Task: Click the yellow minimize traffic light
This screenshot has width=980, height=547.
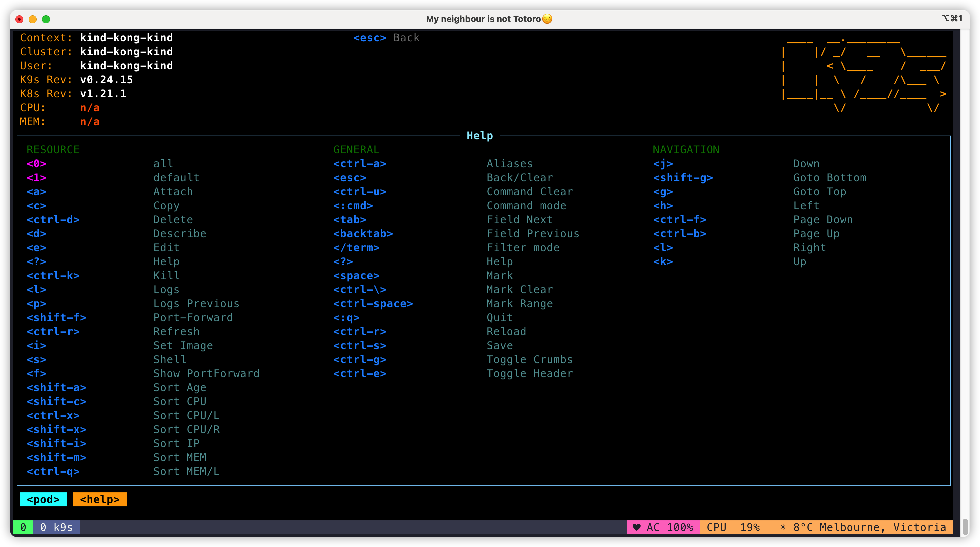Action: [x=33, y=19]
